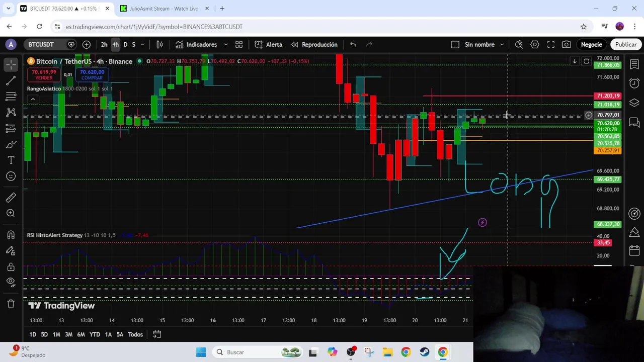The height and width of the screenshot is (362, 644).
Task: Open the patterns drawing tool
Action: (11, 112)
